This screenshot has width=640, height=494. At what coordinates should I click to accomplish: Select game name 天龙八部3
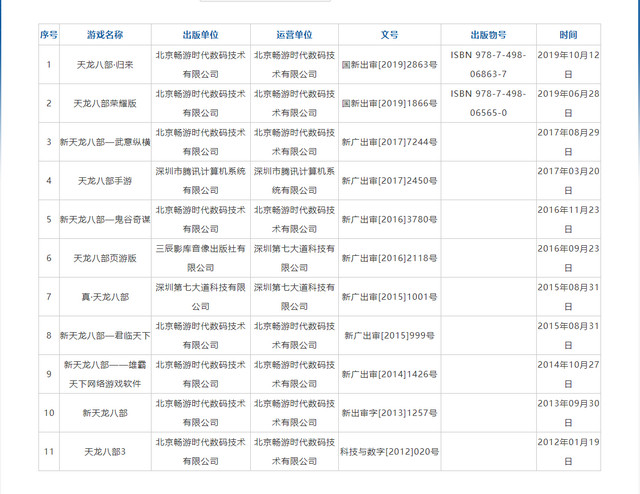[105, 452]
